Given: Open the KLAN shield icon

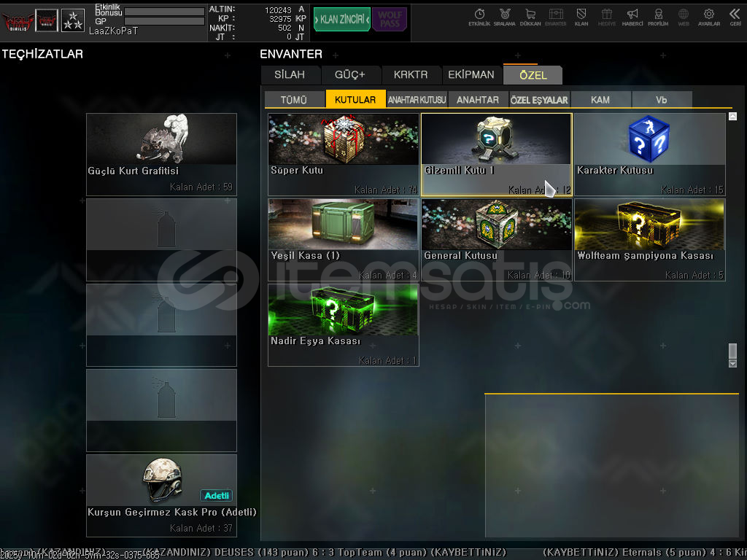Looking at the screenshot, I should pyautogui.click(x=581, y=17).
